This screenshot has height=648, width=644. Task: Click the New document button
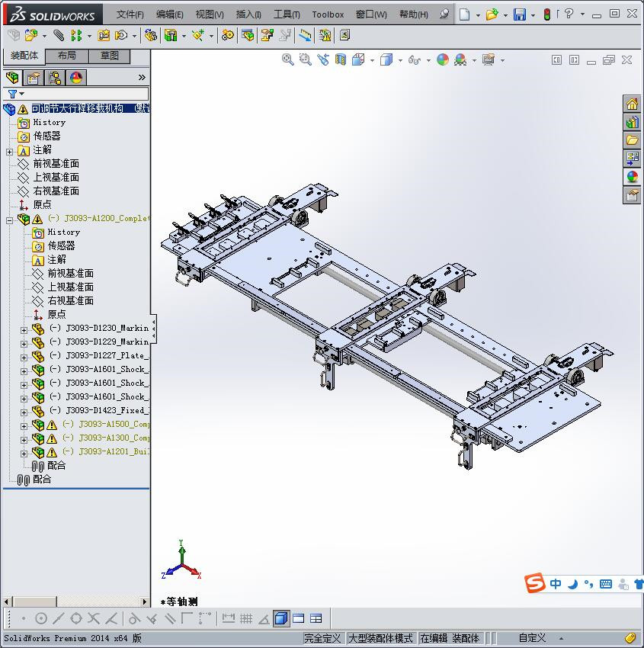[465, 14]
